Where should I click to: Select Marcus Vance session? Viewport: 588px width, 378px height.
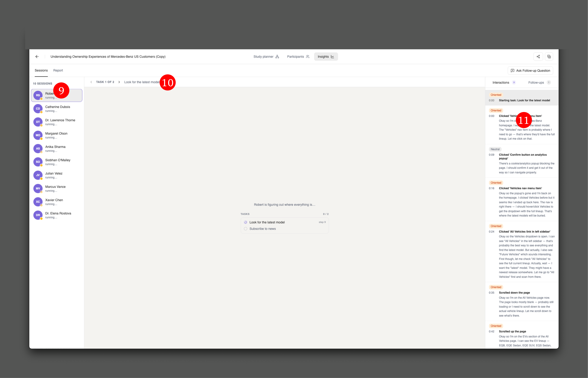pos(57,188)
